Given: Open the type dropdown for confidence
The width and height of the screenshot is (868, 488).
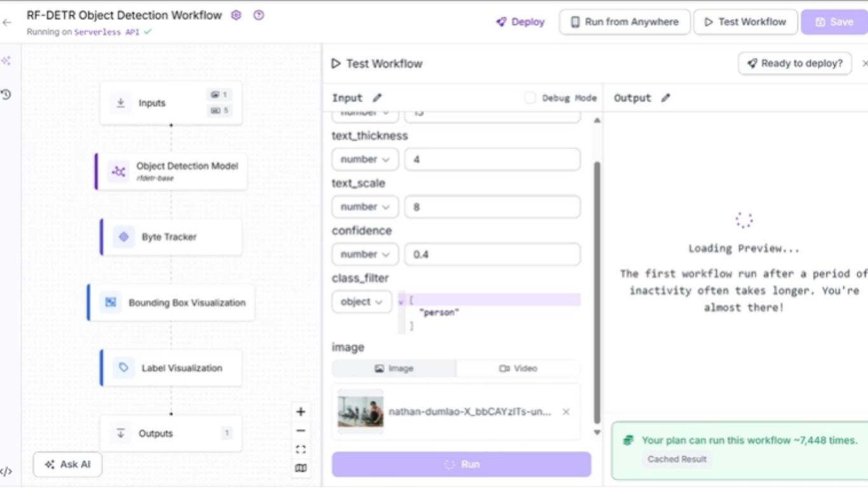Looking at the screenshot, I should click(x=365, y=254).
